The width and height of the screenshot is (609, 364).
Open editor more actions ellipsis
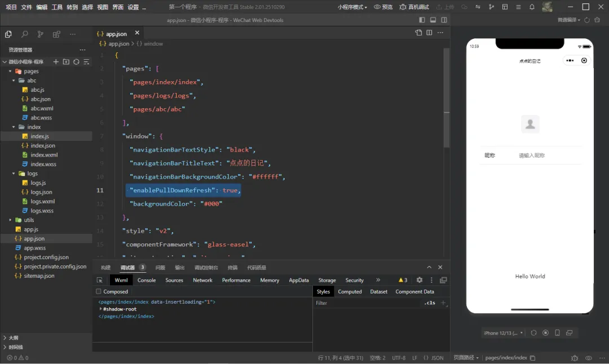tap(440, 33)
